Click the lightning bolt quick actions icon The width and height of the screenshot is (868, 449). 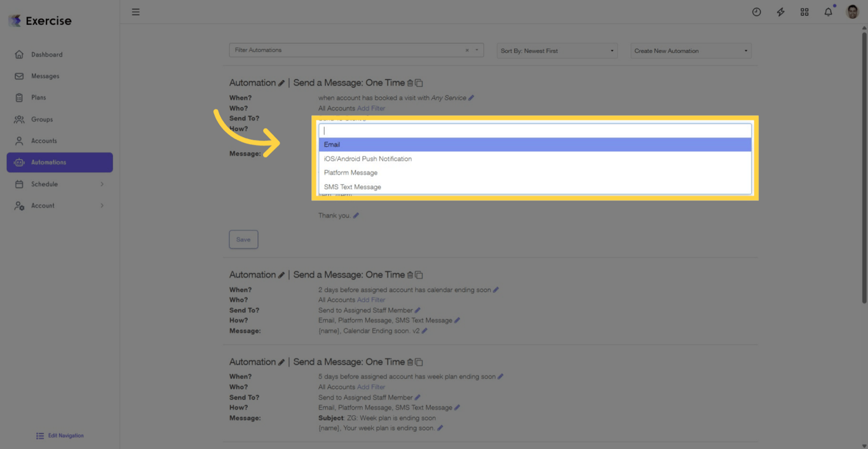coord(780,11)
